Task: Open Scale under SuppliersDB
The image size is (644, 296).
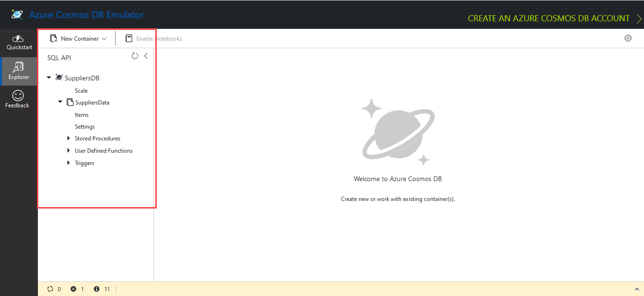Action: tap(81, 90)
